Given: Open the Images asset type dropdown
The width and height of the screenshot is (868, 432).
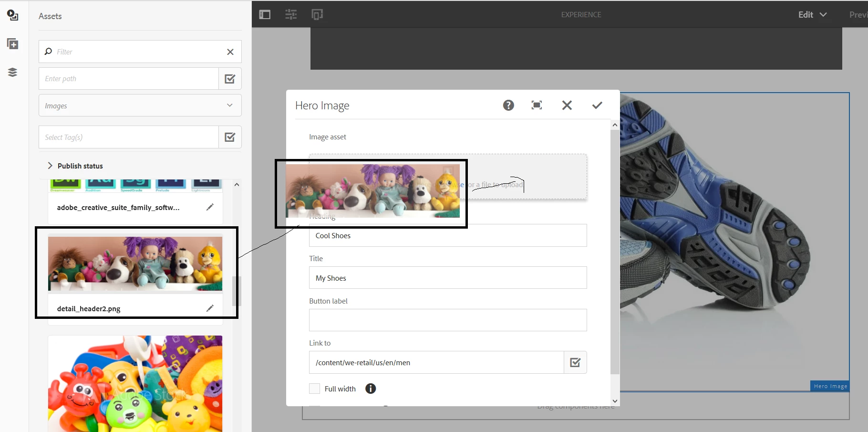Looking at the screenshot, I should (140, 105).
